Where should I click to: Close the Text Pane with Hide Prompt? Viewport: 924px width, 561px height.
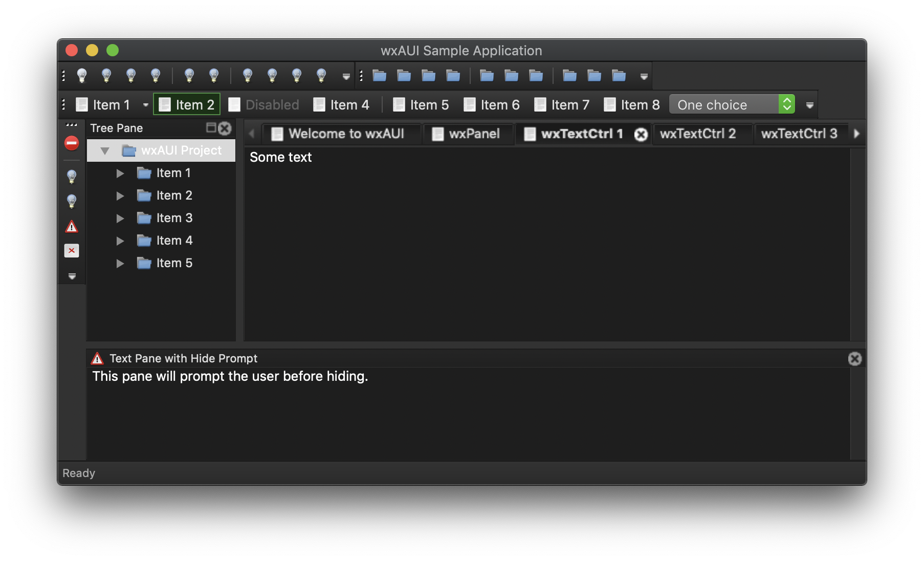[855, 359]
